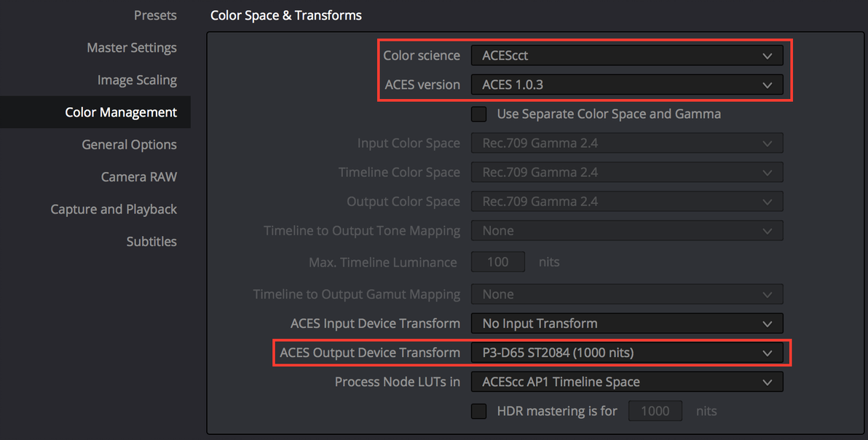Go to Subtitles settings section

(x=151, y=241)
